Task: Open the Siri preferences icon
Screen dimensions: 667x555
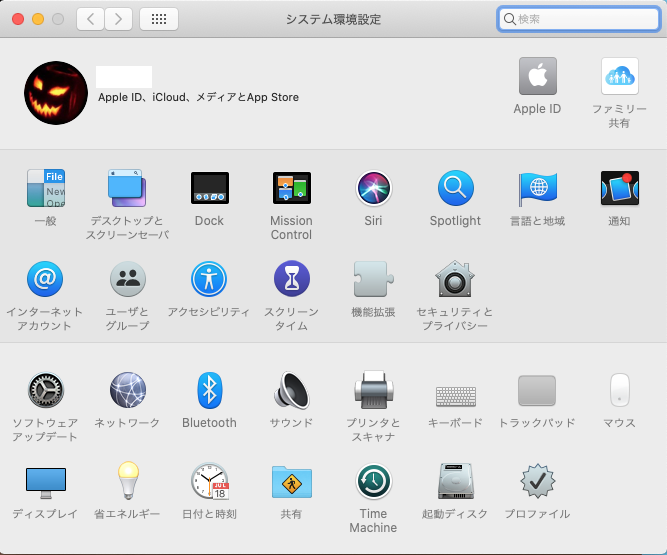Action: point(374,189)
